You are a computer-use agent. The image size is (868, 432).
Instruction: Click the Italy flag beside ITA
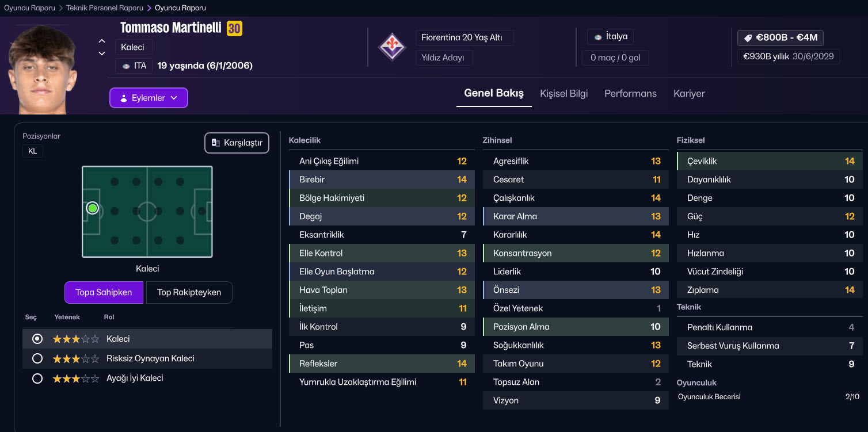click(125, 66)
